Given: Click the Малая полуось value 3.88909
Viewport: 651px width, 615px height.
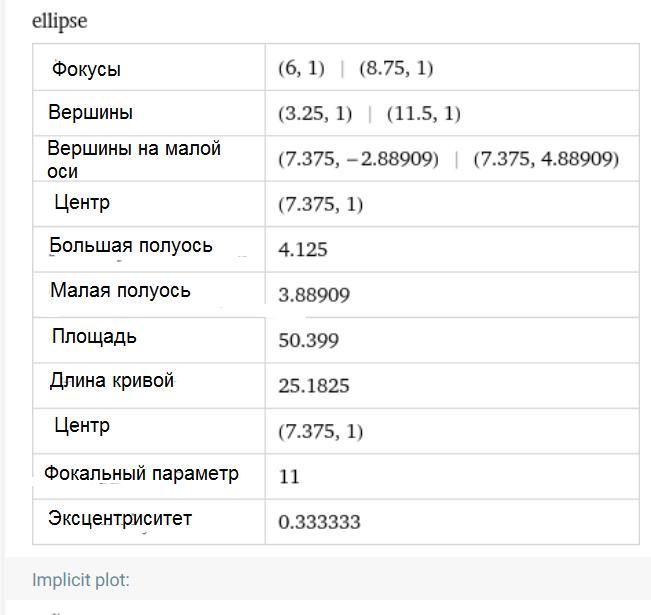Looking at the screenshot, I should (x=314, y=295).
